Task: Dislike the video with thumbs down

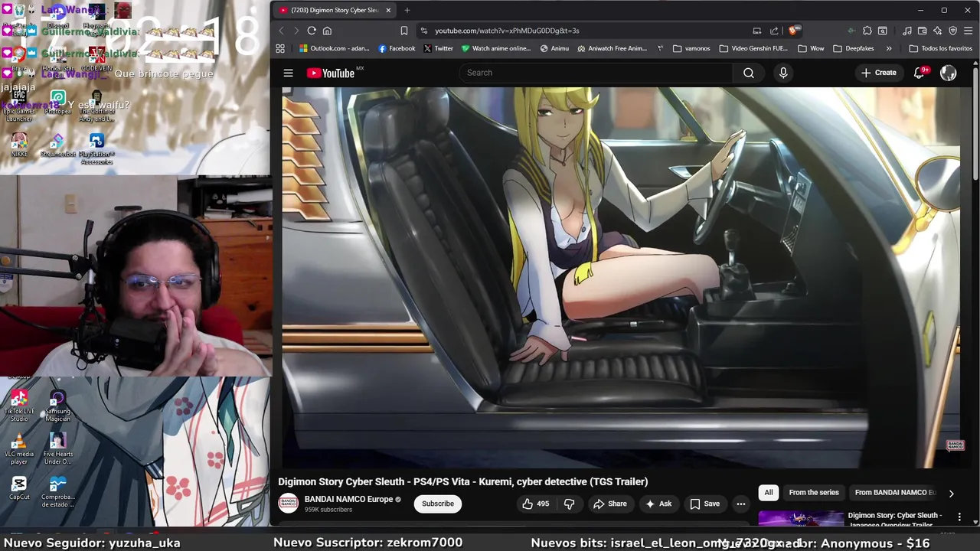Action: click(569, 504)
